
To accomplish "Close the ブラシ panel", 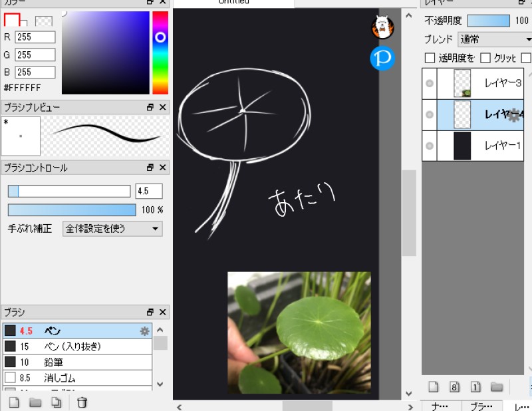I will click(x=162, y=312).
